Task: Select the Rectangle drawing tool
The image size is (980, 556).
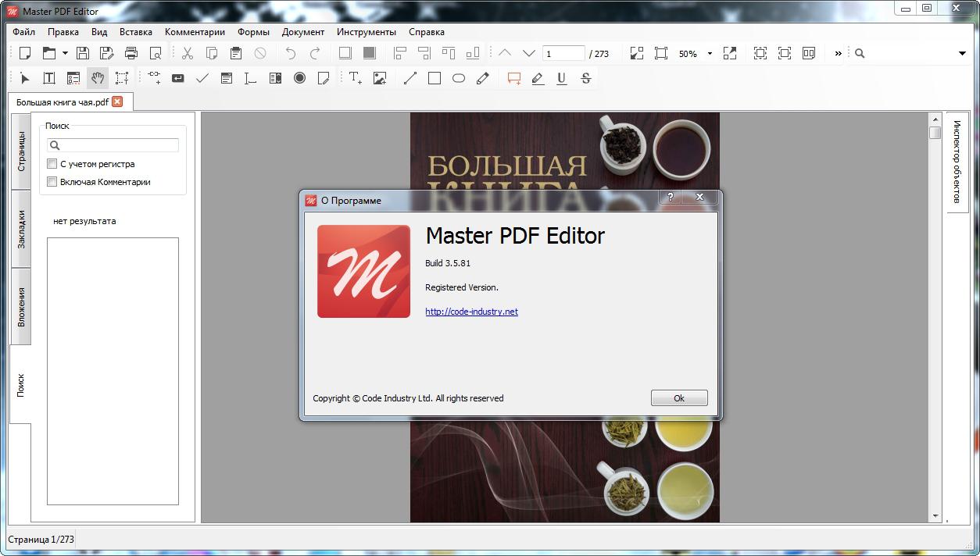Action: tap(435, 78)
